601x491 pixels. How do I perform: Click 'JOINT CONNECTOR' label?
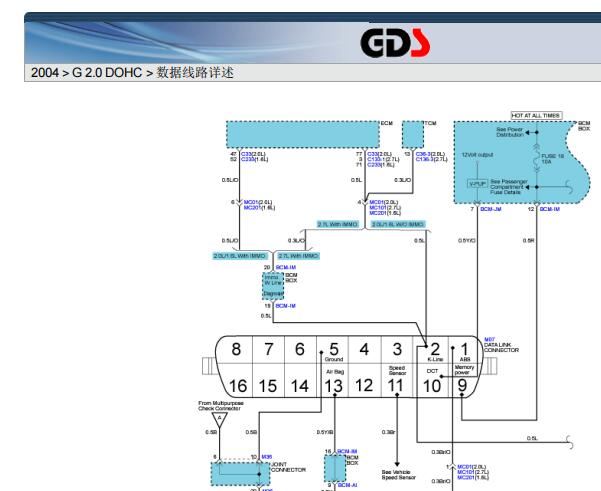289,467
